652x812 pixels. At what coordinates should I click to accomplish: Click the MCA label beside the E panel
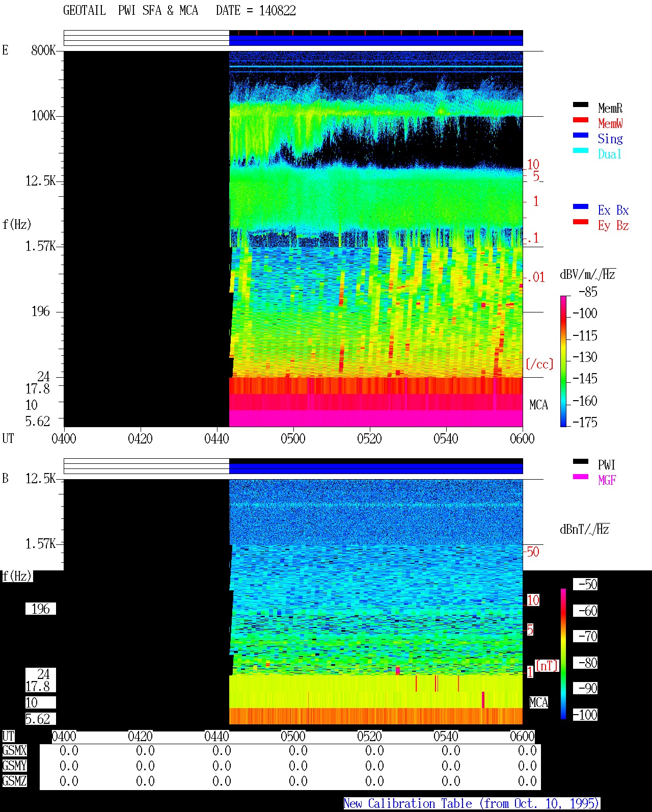(x=538, y=405)
